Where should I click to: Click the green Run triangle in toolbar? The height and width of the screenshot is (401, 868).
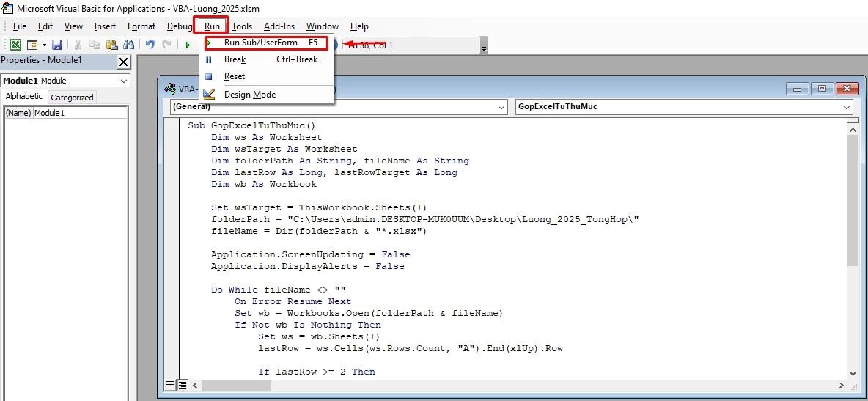click(x=188, y=45)
